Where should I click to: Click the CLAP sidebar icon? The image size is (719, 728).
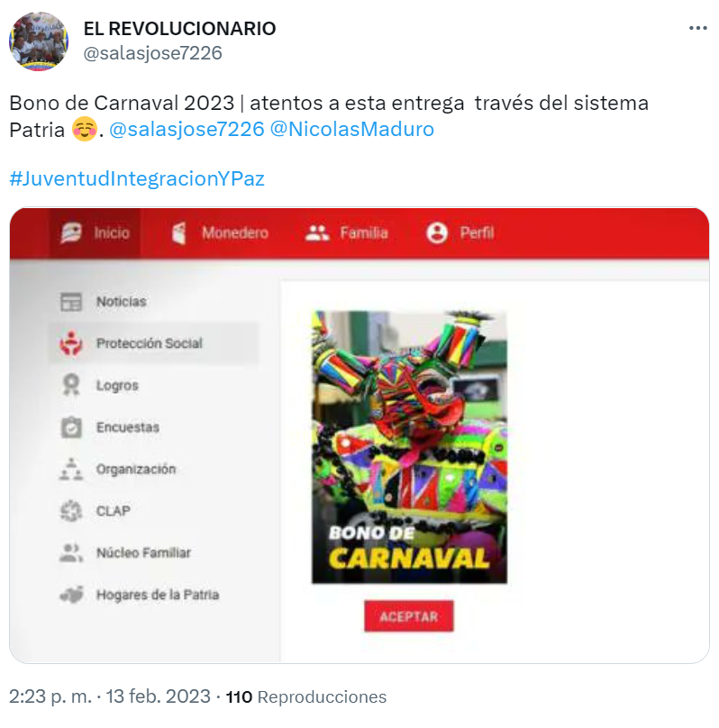tap(71, 511)
